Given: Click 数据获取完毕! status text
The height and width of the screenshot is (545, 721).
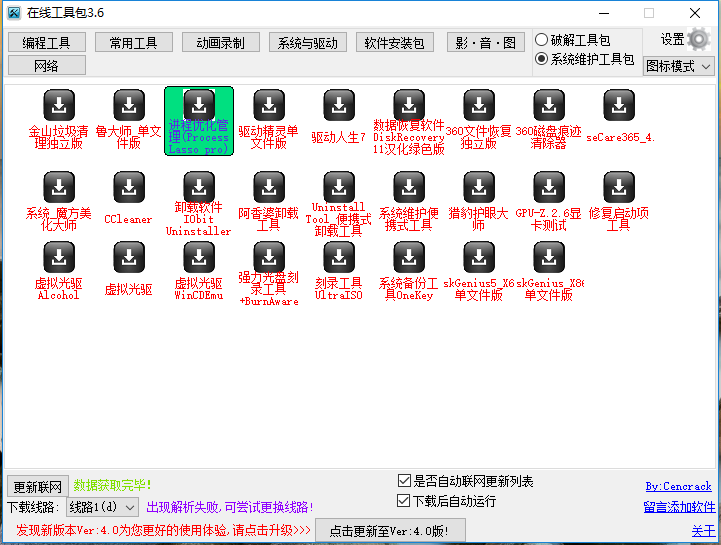Looking at the screenshot, I should [x=112, y=485].
